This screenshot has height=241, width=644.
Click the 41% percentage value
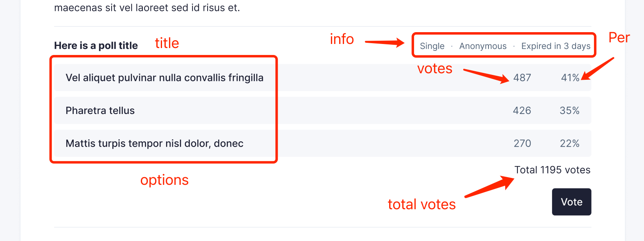click(570, 78)
